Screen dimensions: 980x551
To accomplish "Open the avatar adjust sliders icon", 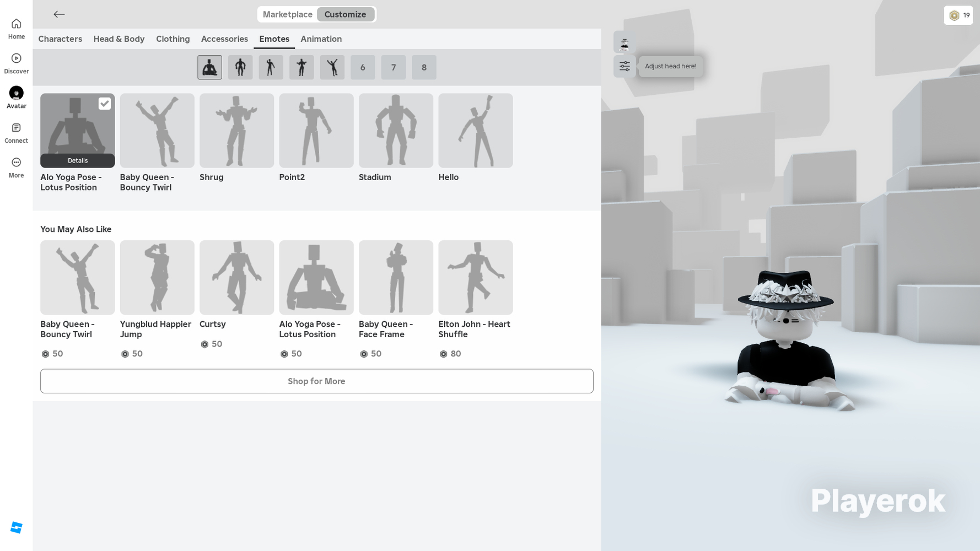I will [624, 66].
